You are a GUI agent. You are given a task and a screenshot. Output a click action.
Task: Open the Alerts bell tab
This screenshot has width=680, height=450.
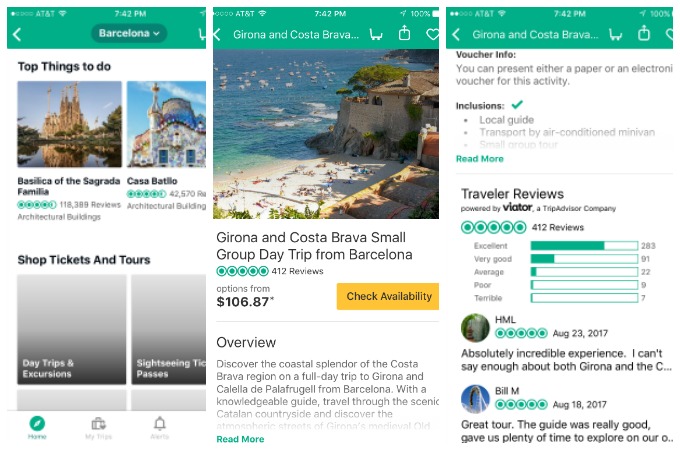tap(160, 427)
